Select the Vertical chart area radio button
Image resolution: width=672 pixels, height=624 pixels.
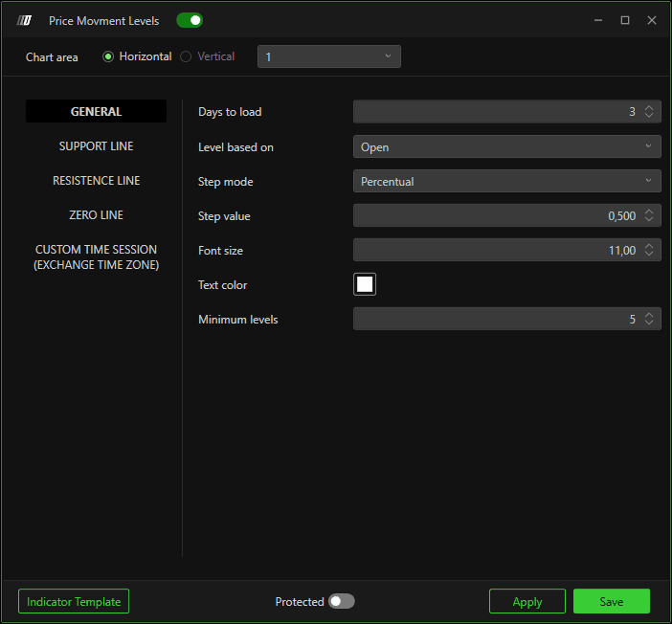coord(186,56)
